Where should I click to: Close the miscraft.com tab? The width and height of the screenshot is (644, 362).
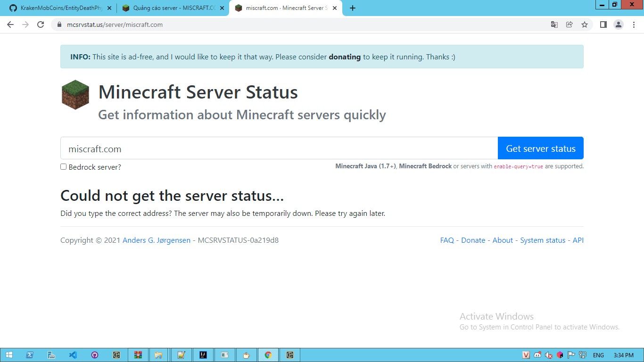[335, 8]
